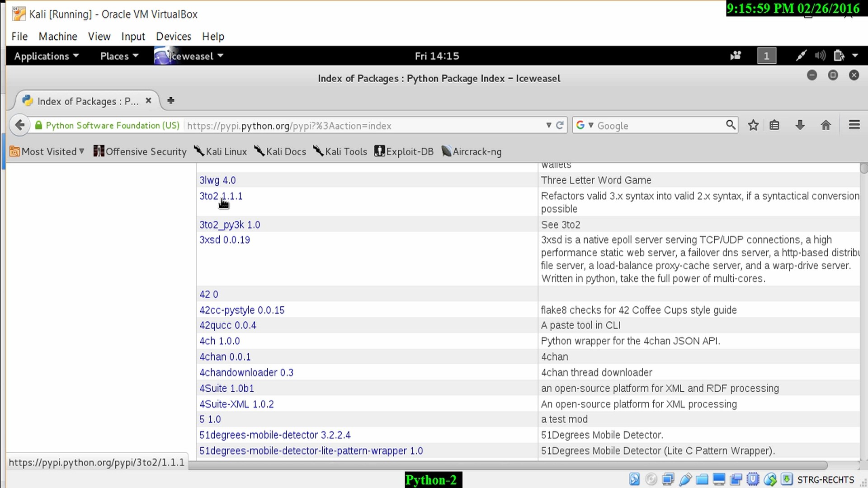The height and width of the screenshot is (488, 868).
Task: Expand the Most Visited bookmarks dropdown
Action: pos(47,152)
